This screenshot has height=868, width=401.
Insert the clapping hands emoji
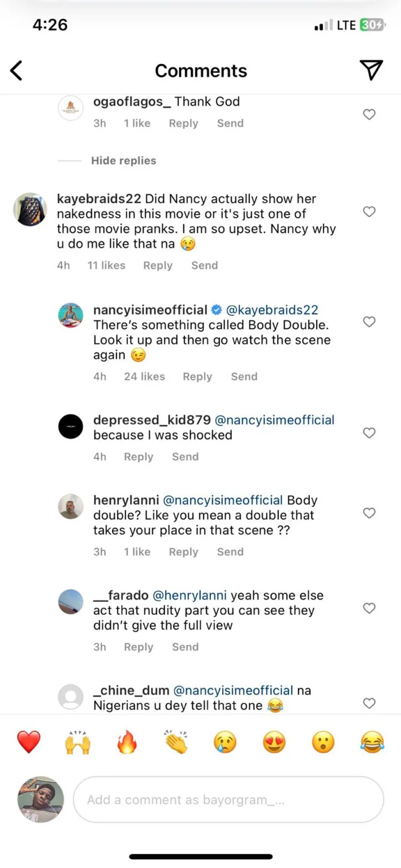[x=176, y=741]
